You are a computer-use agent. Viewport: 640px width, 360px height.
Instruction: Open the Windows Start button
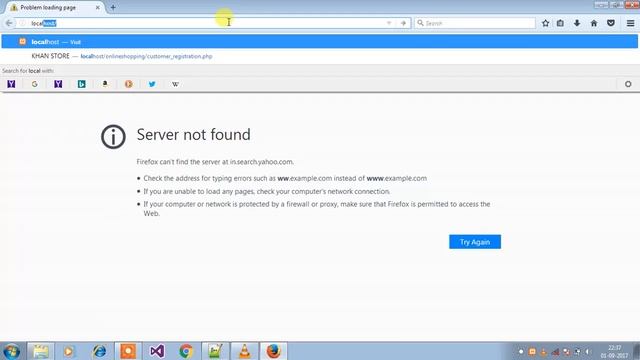point(11,351)
